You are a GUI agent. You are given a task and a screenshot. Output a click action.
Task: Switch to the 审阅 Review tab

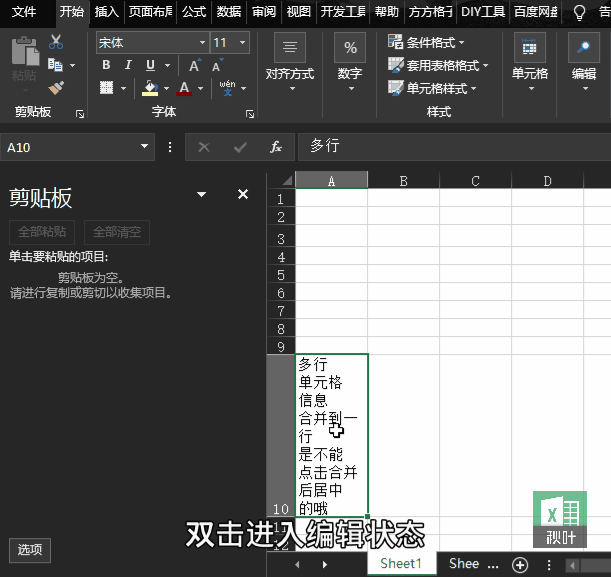pyautogui.click(x=264, y=12)
